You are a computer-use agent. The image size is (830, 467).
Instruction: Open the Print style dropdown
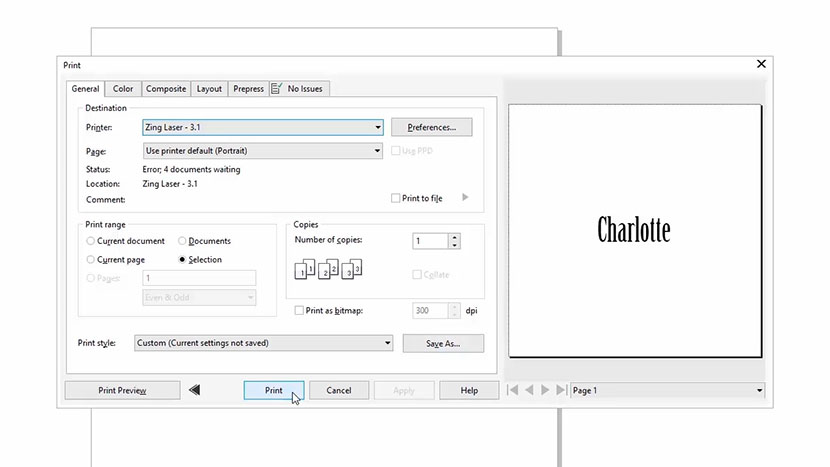tap(262, 343)
